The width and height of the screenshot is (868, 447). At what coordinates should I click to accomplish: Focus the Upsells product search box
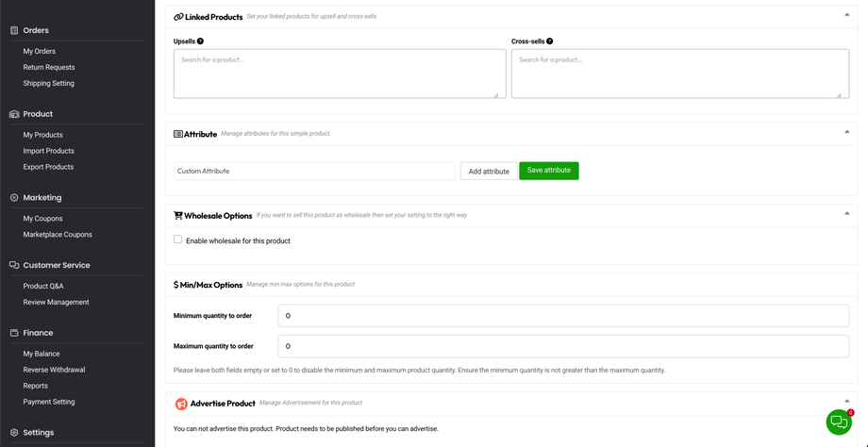pyautogui.click(x=340, y=74)
